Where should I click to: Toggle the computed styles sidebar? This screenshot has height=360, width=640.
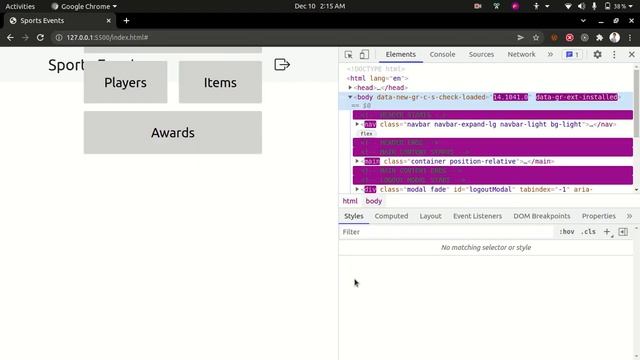pyautogui.click(x=623, y=232)
